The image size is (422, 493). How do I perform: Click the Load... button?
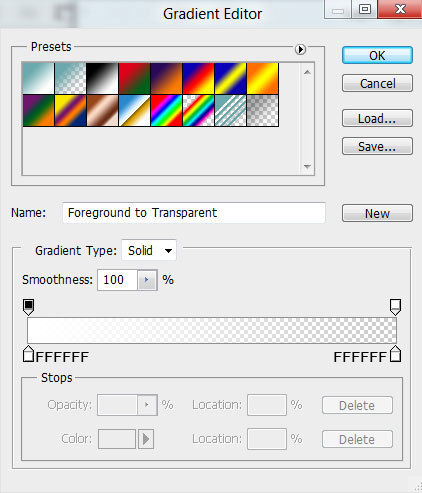[377, 118]
